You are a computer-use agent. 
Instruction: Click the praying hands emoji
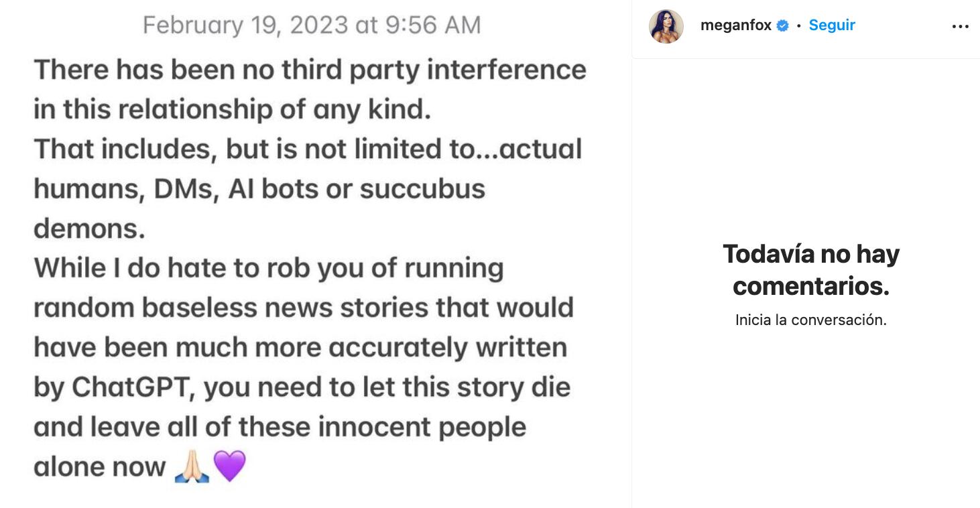point(192,466)
